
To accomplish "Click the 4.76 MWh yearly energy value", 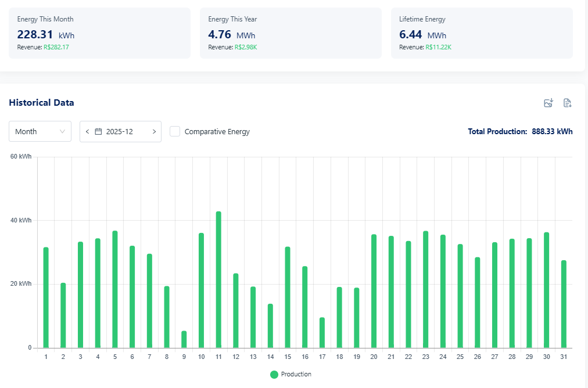I will click(x=232, y=34).
